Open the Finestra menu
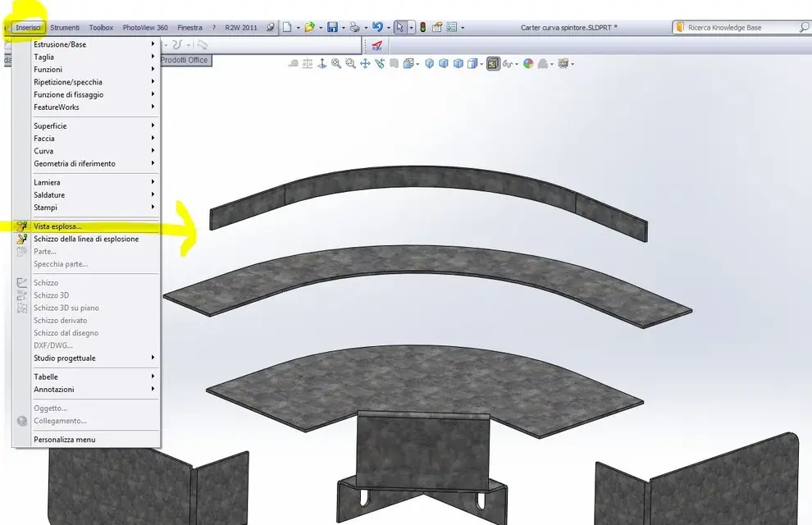 click(189, 27)
